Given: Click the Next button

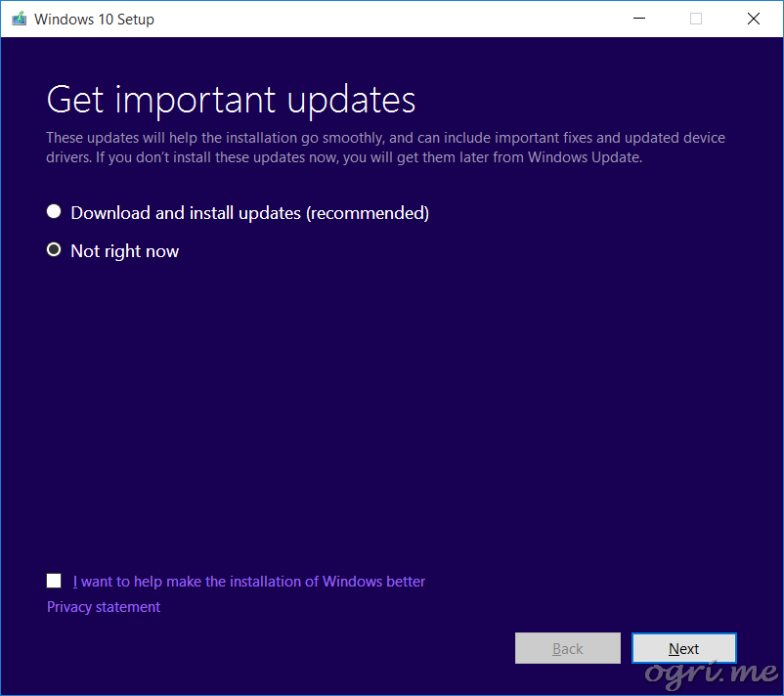Looking at the screenshot, I should (x=683, y=648).
